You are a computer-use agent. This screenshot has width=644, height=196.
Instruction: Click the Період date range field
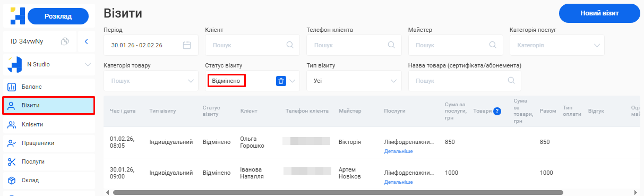click(151, 45)
